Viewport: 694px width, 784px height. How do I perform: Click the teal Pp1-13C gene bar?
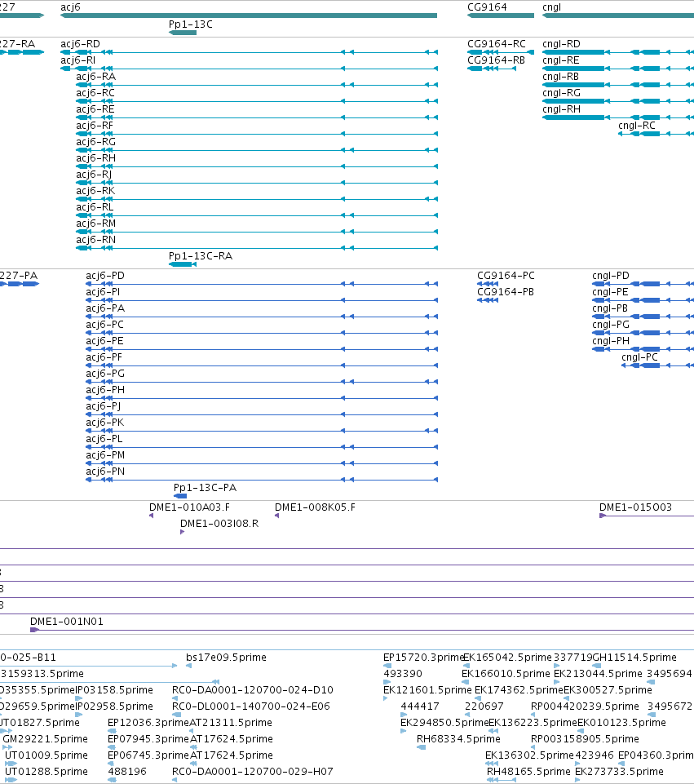coord(183,33)
